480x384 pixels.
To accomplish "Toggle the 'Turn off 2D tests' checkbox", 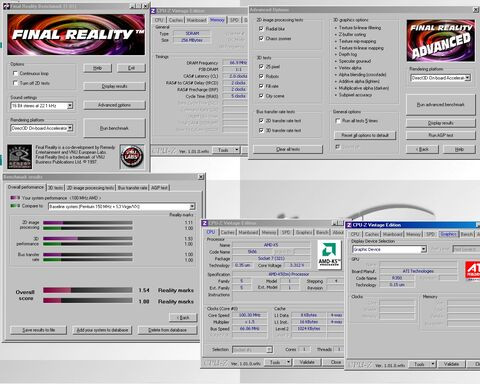I will tap(15, 83).
